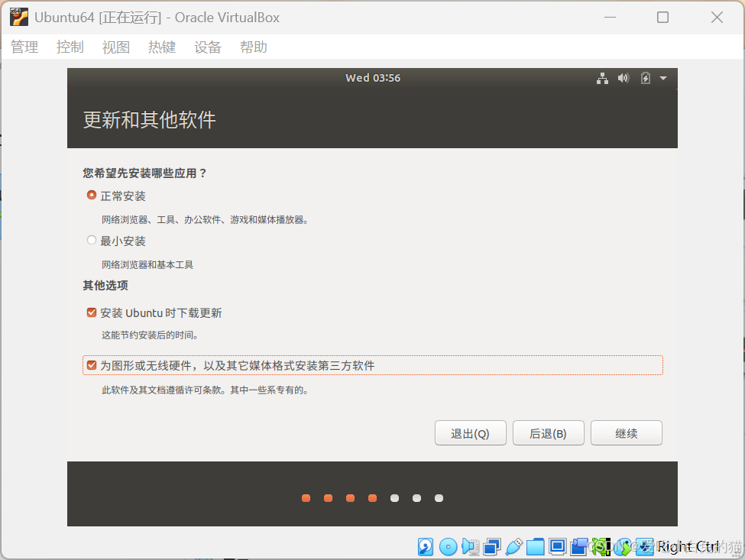Select the 正常安装 radio option
745x560 pixels.
tap(92, 196)
